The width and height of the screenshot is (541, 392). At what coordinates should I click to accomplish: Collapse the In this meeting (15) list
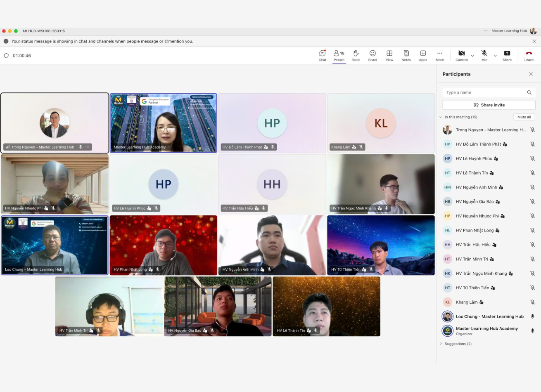pyautogui.click(x=441, y=117)
